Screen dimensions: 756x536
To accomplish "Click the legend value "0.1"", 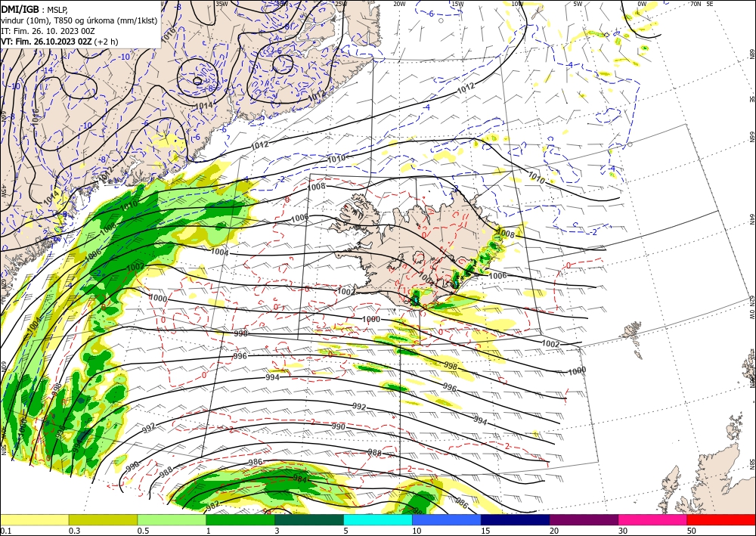I will (5, 531).
